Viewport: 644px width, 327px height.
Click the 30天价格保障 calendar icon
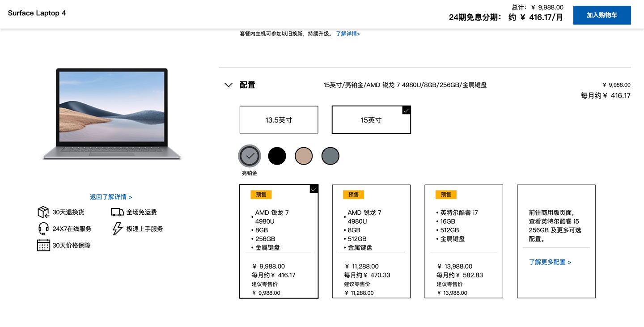tap(42, 245)
